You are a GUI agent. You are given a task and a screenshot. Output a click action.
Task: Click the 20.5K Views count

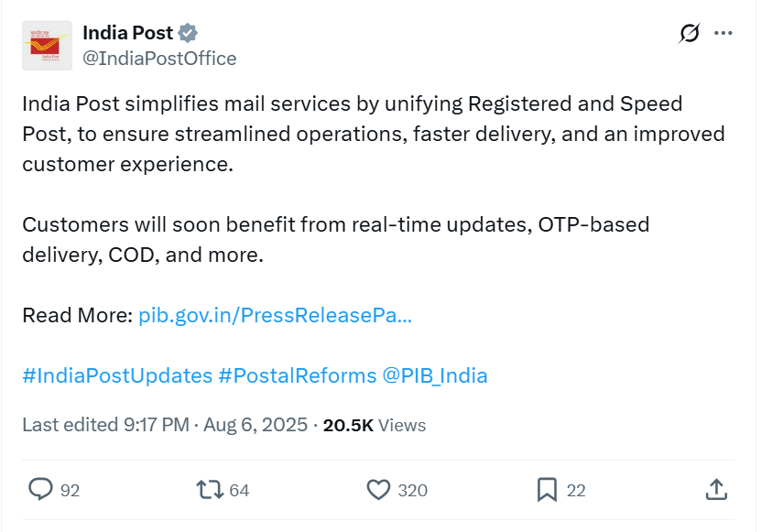pyautogui.click(x=374, y=425)
